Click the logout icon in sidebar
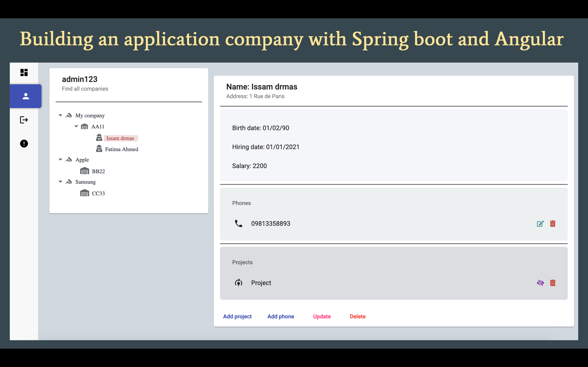Screen dimensions: 588x367 pos(24,120)
